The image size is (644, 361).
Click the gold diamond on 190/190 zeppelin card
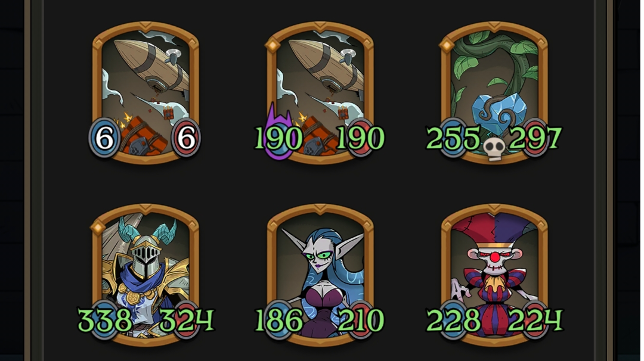click(273, 45)
